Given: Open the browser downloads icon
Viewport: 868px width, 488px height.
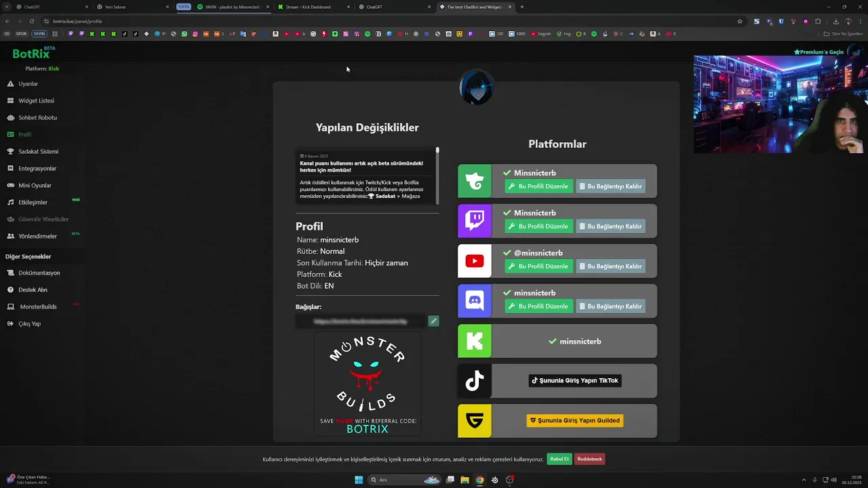Looking at the screenshot, I should coord(835,21).
